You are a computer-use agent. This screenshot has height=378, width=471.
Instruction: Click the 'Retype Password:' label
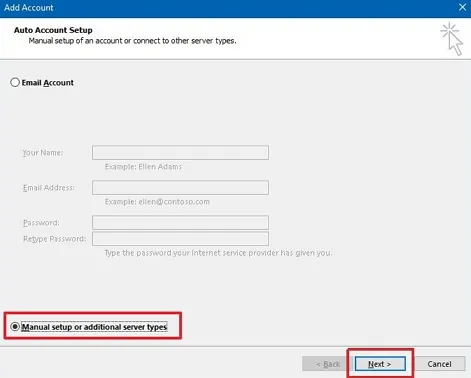click(x=54, y=239)
